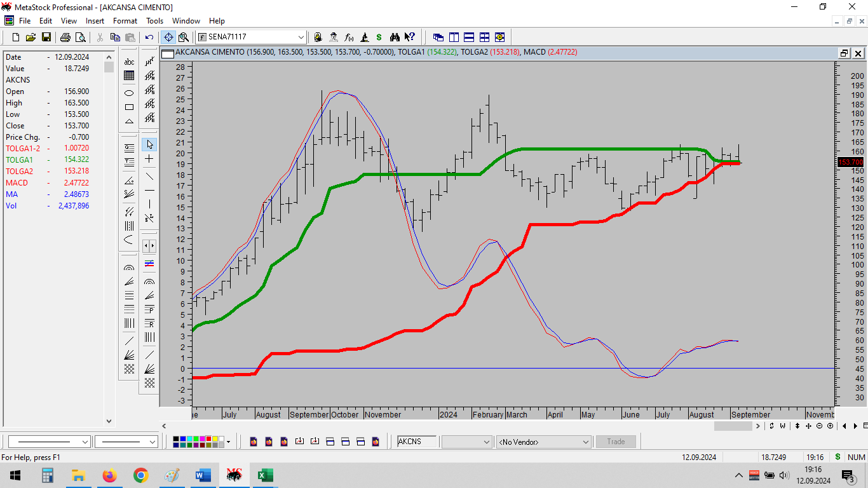This screenshot has width=868, height=488.
Task: Click the data window scroll up arrow
Action: 109,56
